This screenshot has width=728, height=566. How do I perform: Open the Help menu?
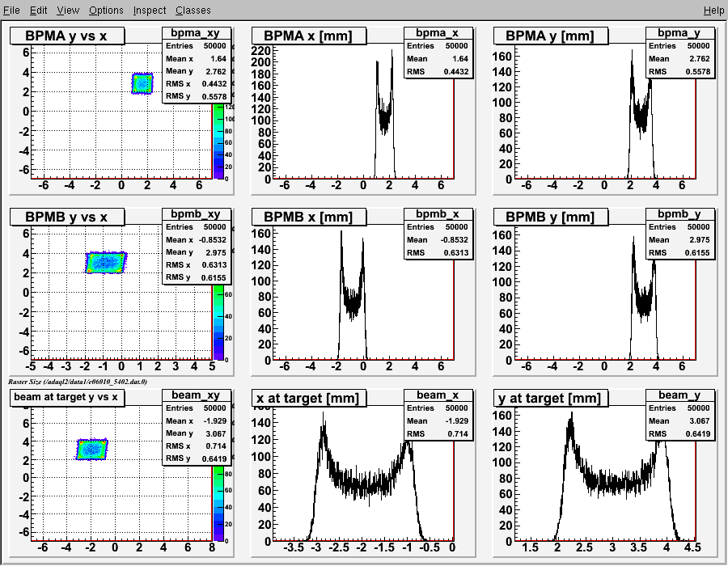[713, 11]
